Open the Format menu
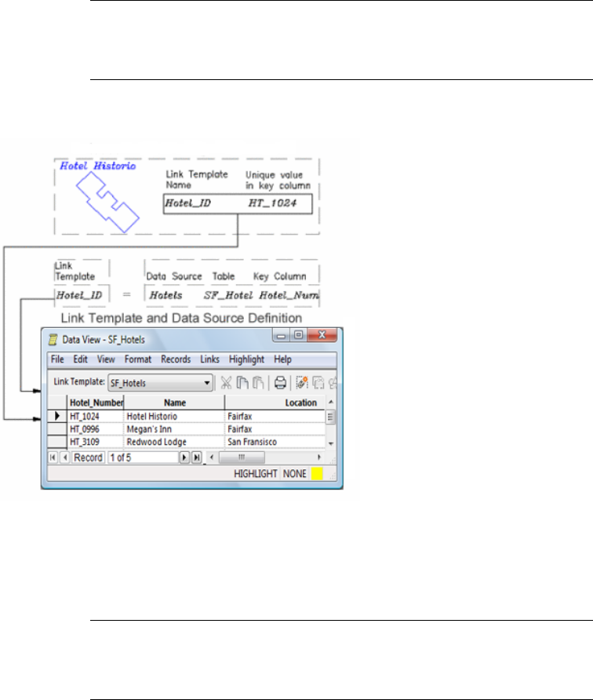 (138, 359)
